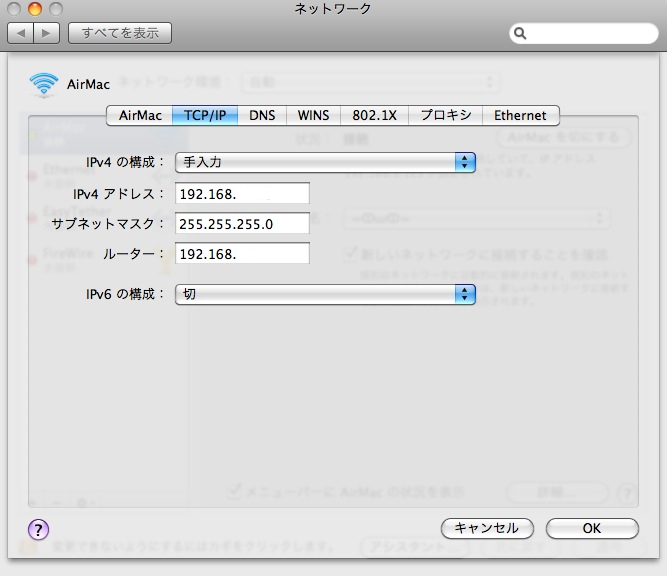Image resolution: width=667 pixels, height=576 pixels.
Task: Click the キャンセル button
Action: coord(487,528)
